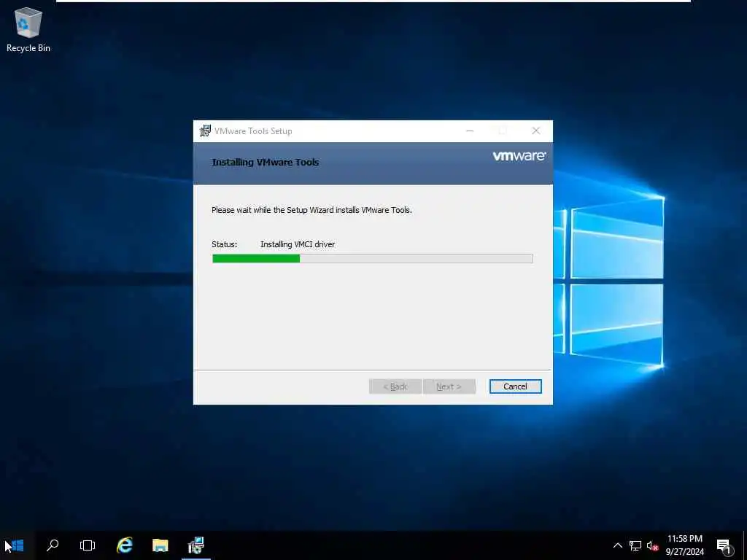Screen dimensions: 747x560
Task: Open the Action Center notifications icon
Action: 724,546
